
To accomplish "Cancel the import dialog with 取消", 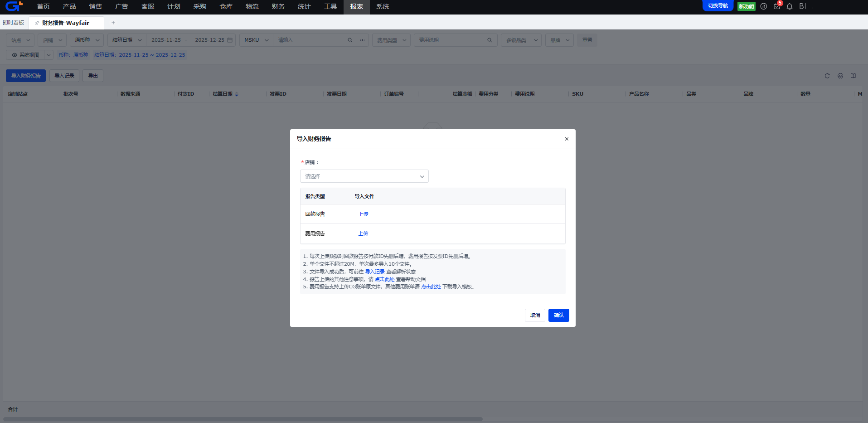I will [x=535, y=315].
